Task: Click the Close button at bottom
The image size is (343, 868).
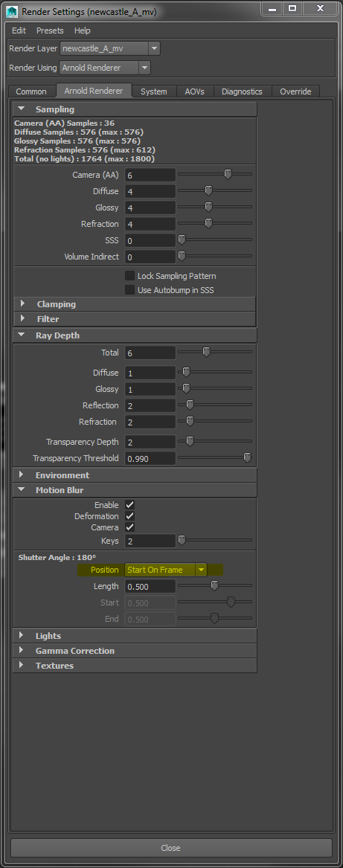Action: point(171,847)
